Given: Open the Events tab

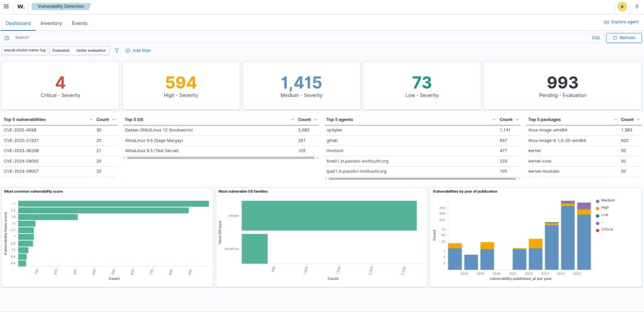Looking at the screenshot, I should (79, 23).
